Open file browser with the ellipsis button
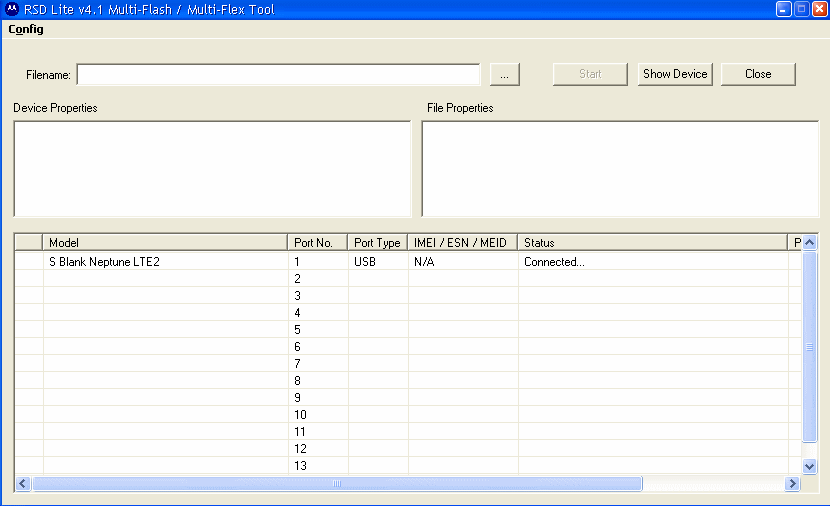830x506 pixels. pyautogui.click(x=504, y=74)
